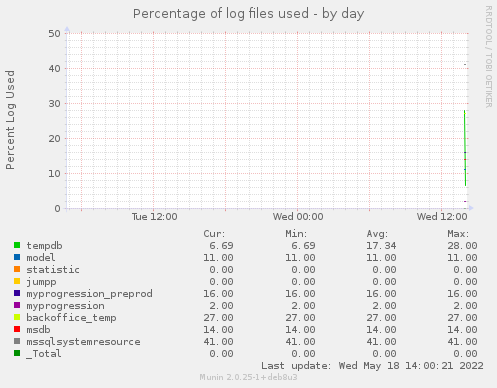Click the msdb red legend swatch
Image resolution: width=497 pixels, height=388 pixels.
[17, 329]
